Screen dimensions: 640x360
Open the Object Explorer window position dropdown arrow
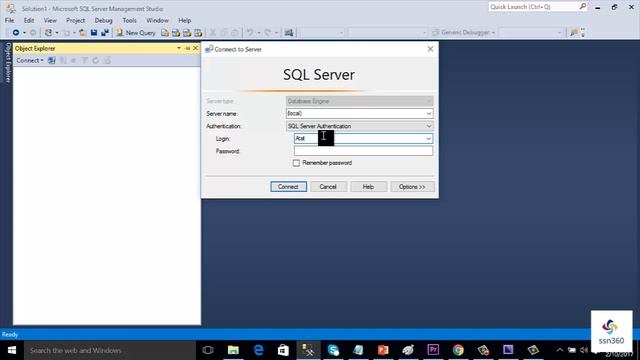179,48
